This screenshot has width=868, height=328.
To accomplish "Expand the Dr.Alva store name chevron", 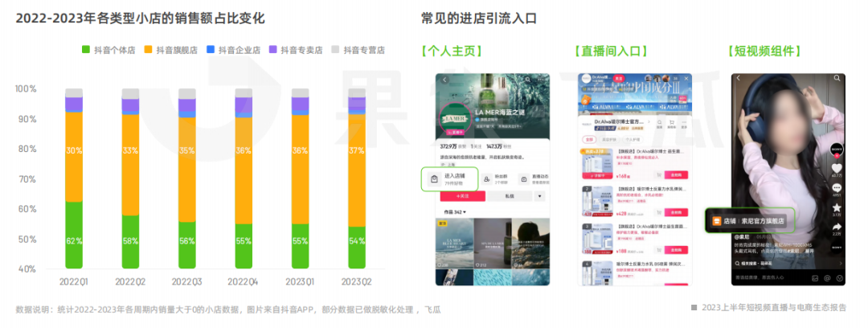I will pyautogui.click(x=649, y=121).
